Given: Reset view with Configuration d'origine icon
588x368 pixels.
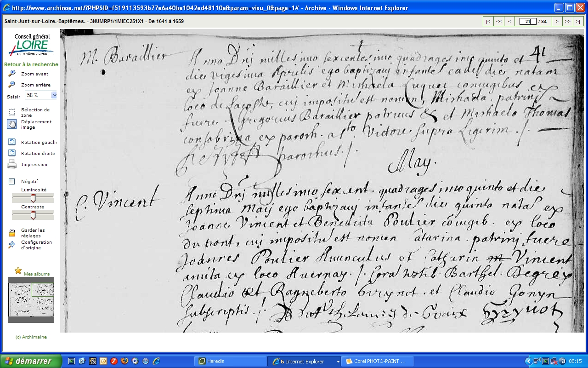Looking at the screenshot, I should pyautogui.click(x=12, y=245).
